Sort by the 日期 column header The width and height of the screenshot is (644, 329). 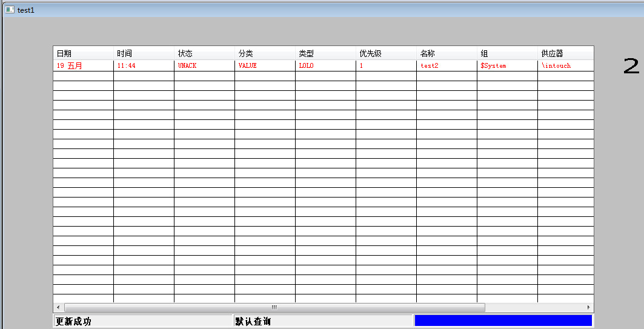(x=84, y=53)
